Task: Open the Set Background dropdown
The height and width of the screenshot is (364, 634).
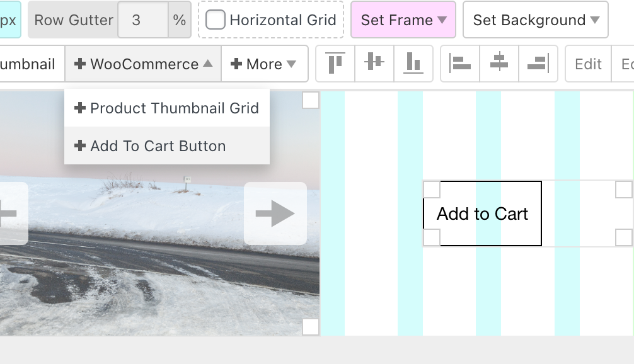Action: pos(536,20)
